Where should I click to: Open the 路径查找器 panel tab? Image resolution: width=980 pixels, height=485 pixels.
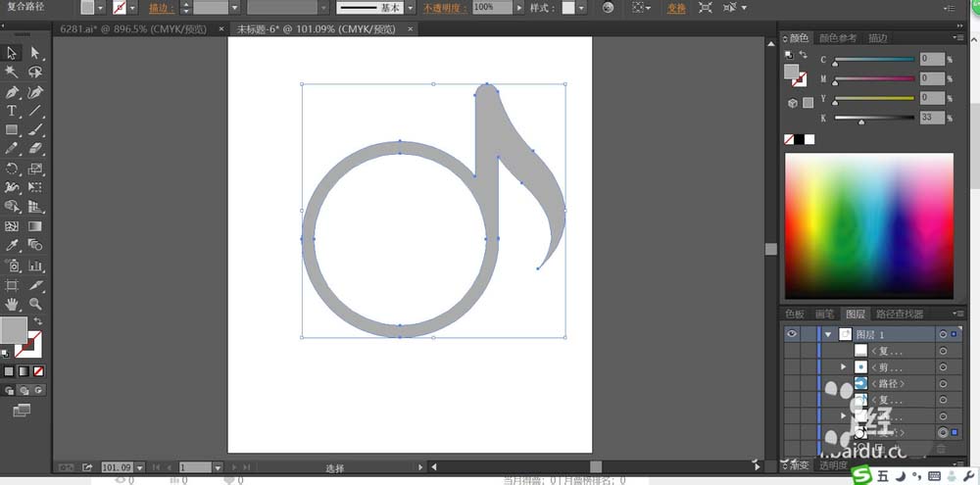pyautogui.click(x=900, y=314)
